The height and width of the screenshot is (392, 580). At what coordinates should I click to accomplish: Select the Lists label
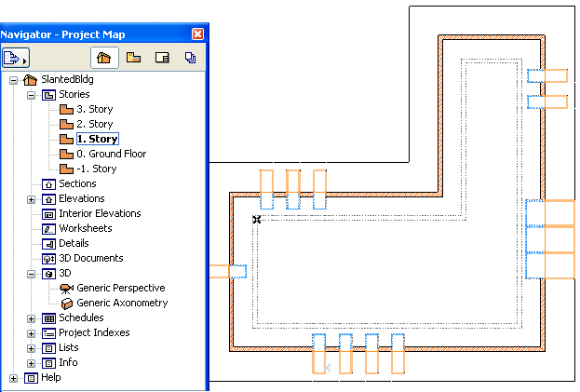click(69, 347)
